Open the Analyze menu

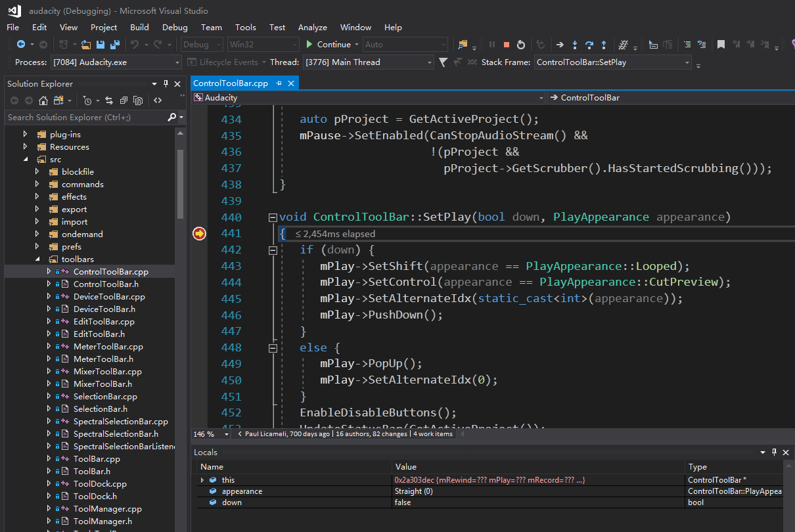pos(312,27)
